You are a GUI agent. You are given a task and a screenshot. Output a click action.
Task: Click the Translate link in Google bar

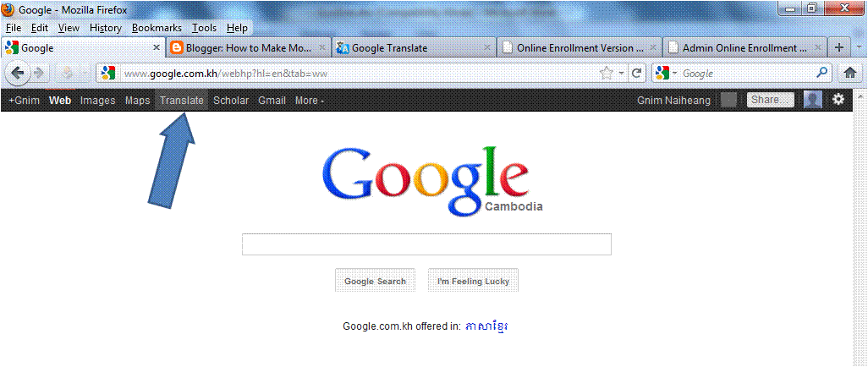tap(182, 100)
